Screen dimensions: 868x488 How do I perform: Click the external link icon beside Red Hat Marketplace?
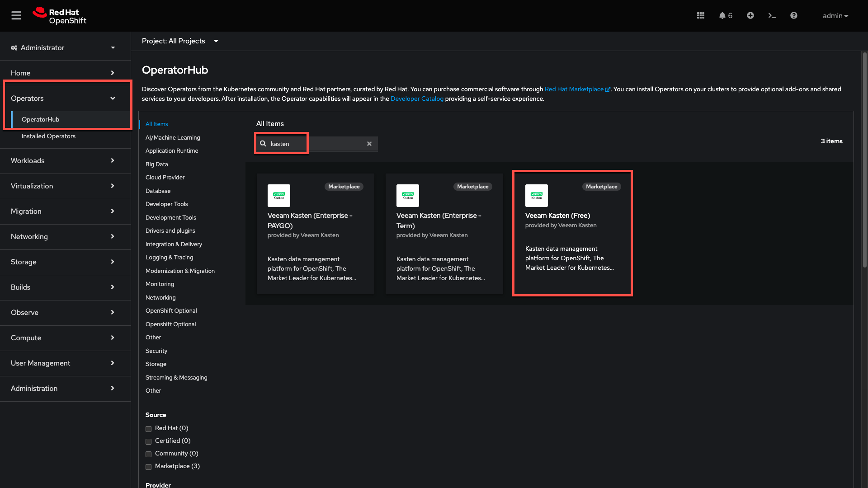608,89
